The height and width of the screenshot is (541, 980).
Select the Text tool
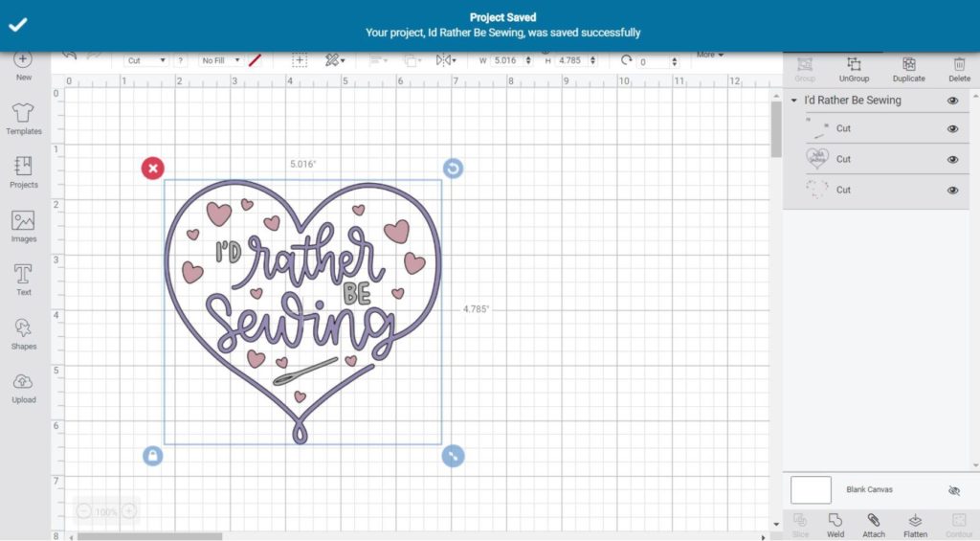click(23, 280)
